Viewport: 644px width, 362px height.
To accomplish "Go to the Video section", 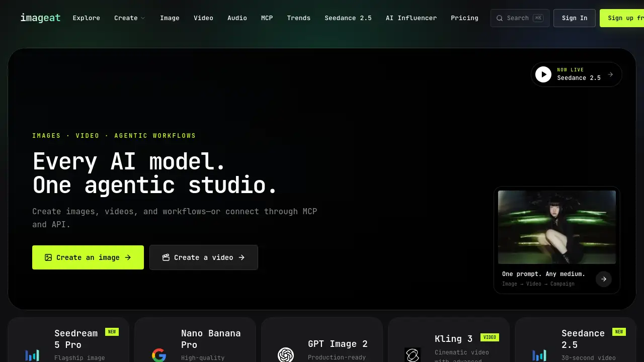I will tap(203, 18).
